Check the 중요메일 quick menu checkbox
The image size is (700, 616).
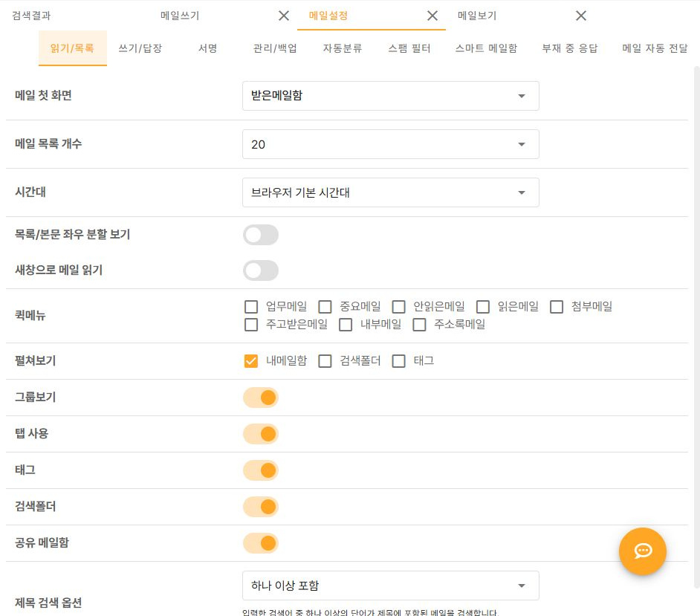[x=325, y=307]
